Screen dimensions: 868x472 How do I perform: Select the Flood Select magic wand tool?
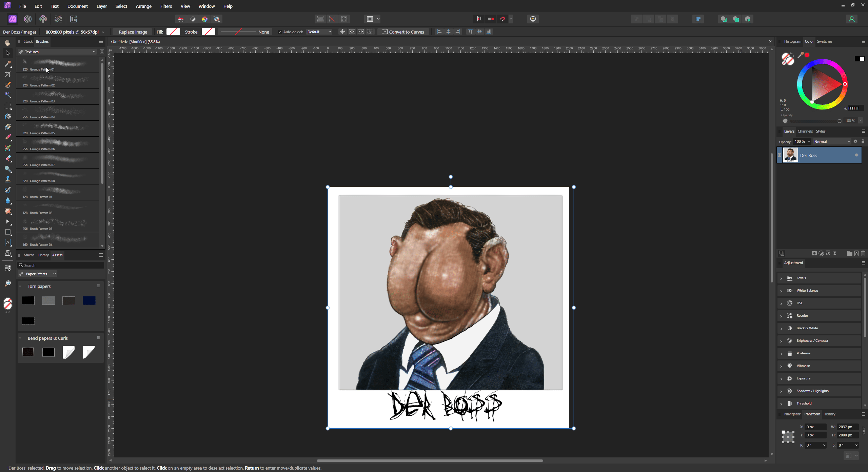7,95
